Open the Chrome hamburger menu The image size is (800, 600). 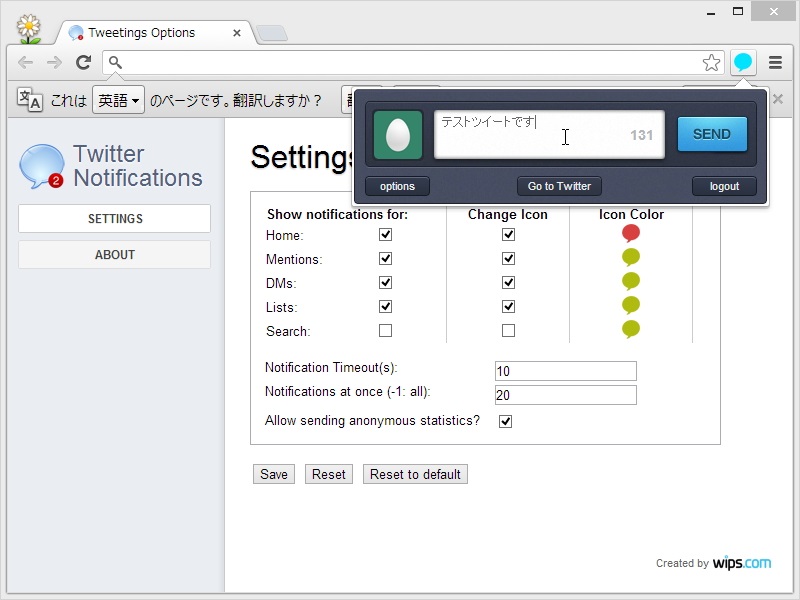775,62
